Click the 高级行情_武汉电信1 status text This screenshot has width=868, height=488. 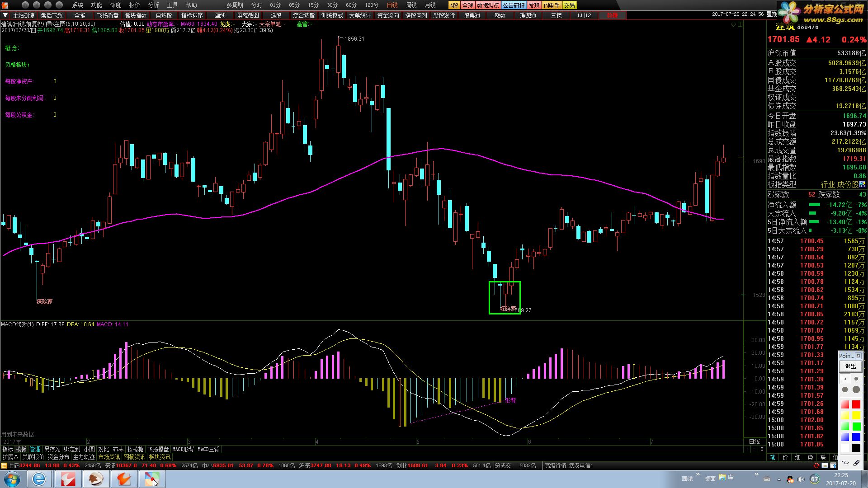point(568,465)
